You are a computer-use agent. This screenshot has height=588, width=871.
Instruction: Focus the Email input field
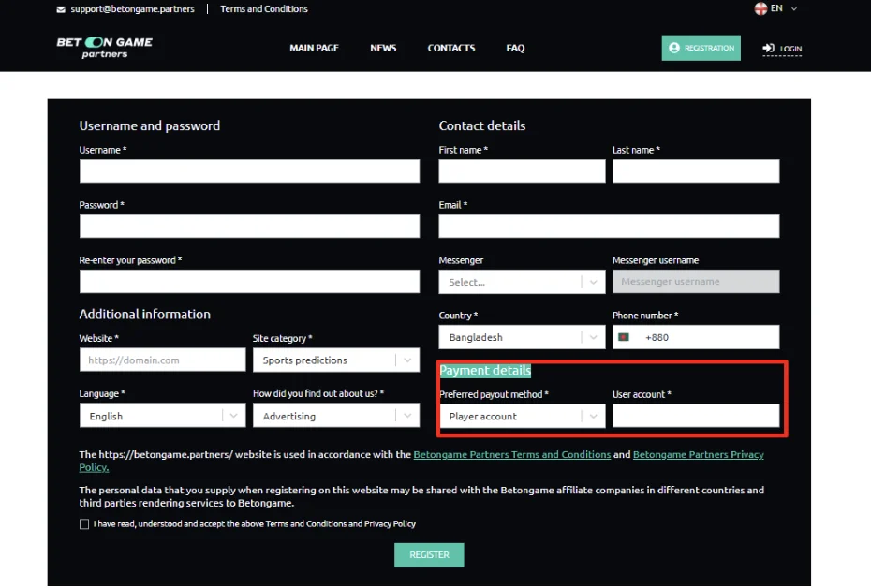pyautogui.click(x=609, y=227)
